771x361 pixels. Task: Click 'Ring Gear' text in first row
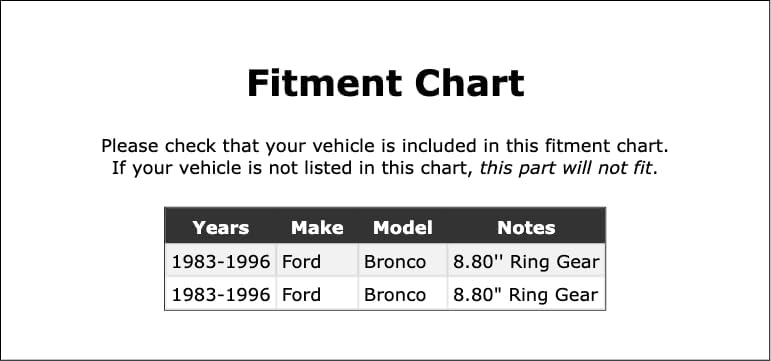coord(555,262)
